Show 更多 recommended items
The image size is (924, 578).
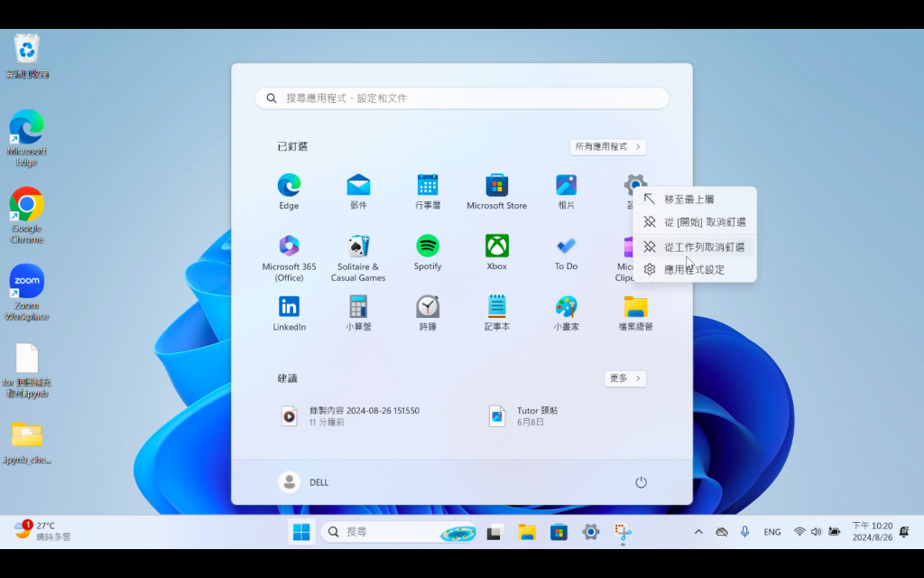[624, 378]
